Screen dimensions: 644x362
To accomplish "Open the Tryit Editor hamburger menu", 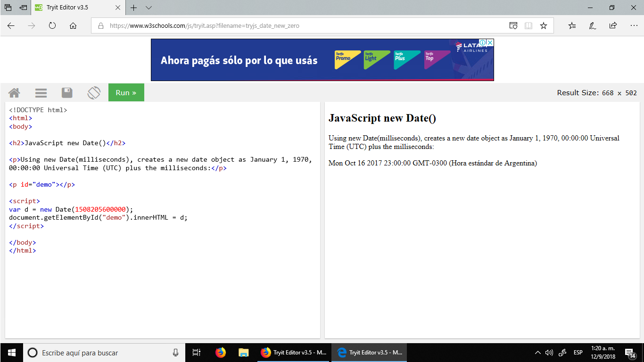I will click(41, 93).
